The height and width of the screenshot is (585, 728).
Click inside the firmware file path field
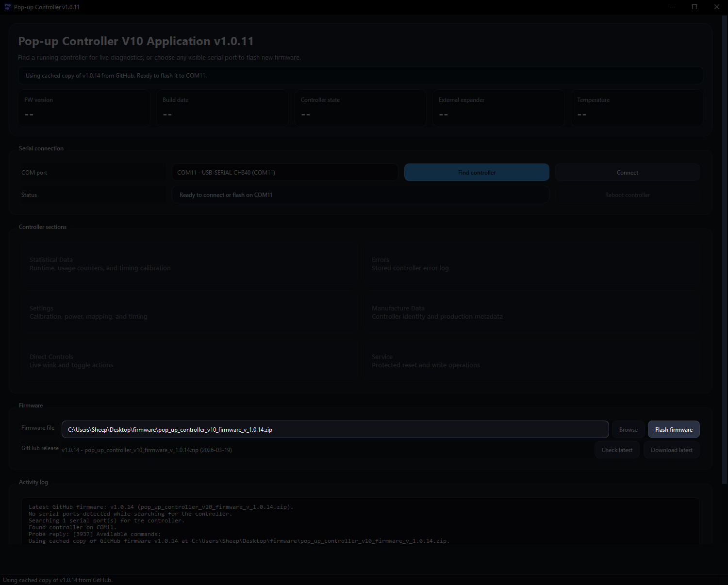(335, 429)
